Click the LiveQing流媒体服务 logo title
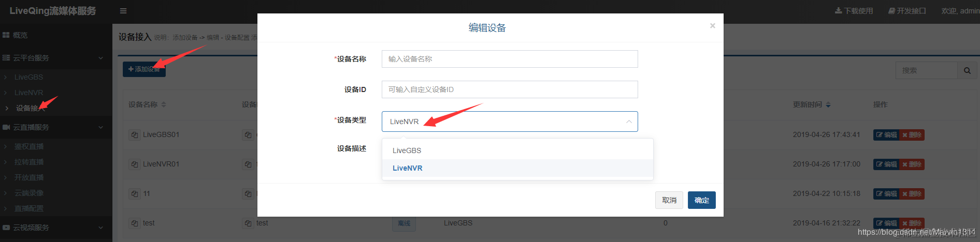Image resolution: width=980 pixels, height=242 pixels. pos(53,11)
